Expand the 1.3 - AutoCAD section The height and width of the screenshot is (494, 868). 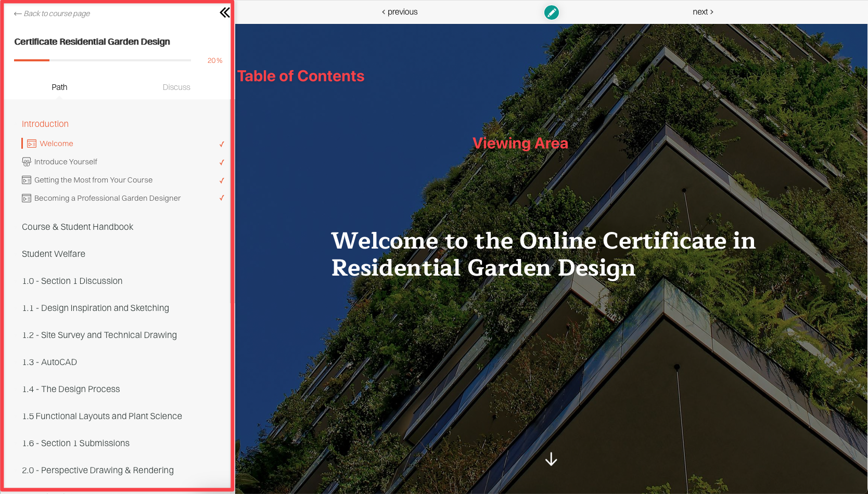49,362
